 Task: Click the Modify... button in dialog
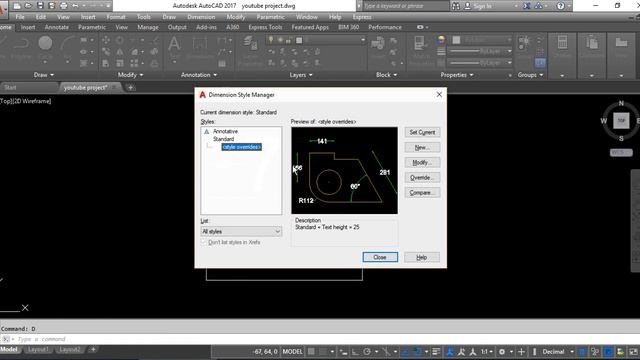coord(422,162)
